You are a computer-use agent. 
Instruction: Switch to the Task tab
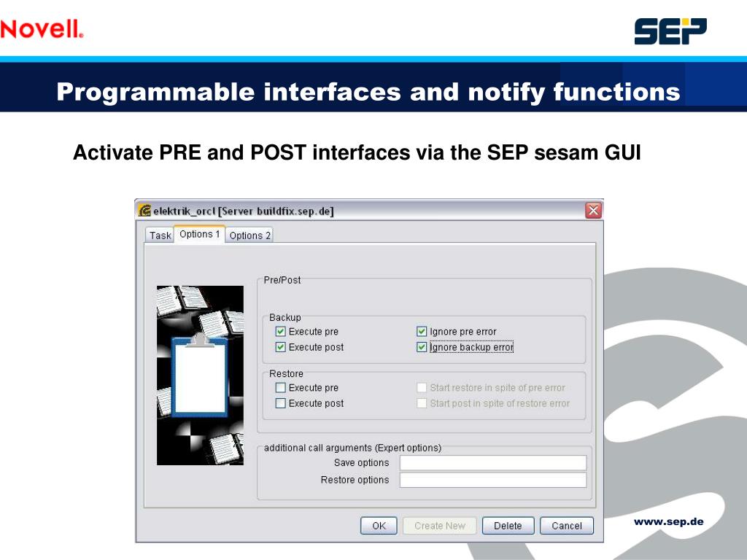pyautogui.click(x=160, y=235)
